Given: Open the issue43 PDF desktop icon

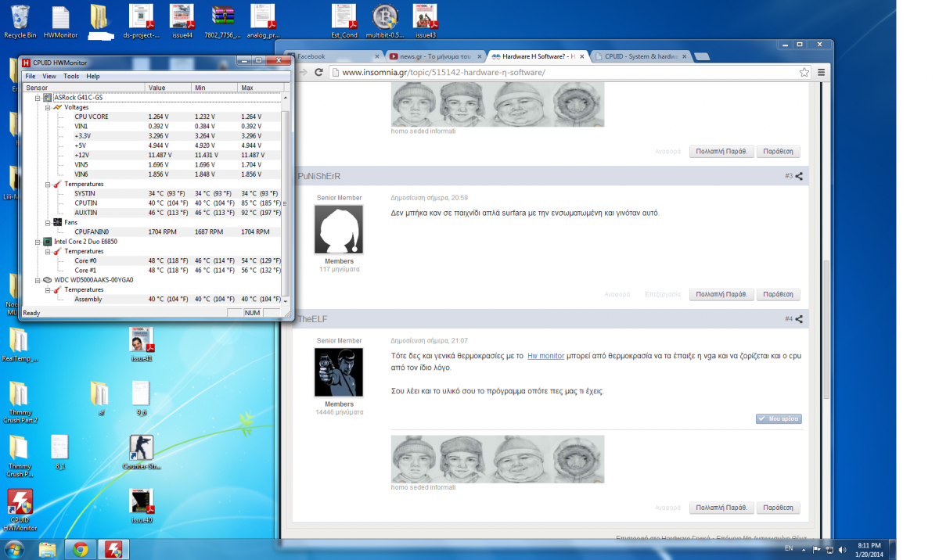Looking at the screenshot, I should [x=426, y=21].
